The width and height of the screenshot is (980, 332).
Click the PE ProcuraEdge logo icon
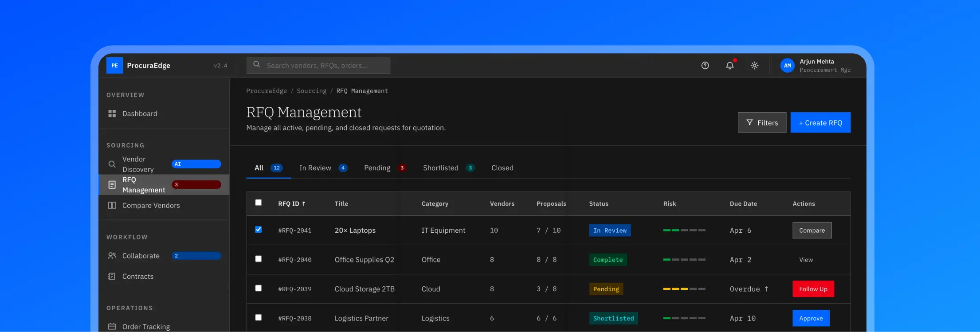coord(114,66)
